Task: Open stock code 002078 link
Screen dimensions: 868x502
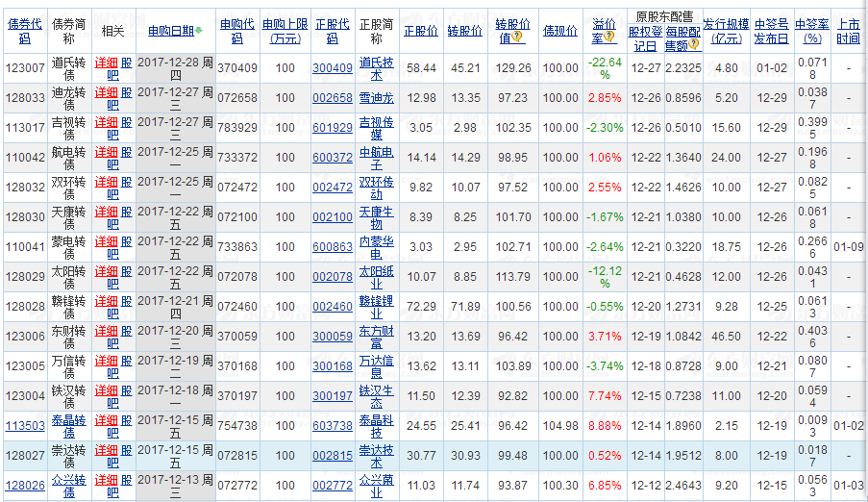Action: coord(333,277)
